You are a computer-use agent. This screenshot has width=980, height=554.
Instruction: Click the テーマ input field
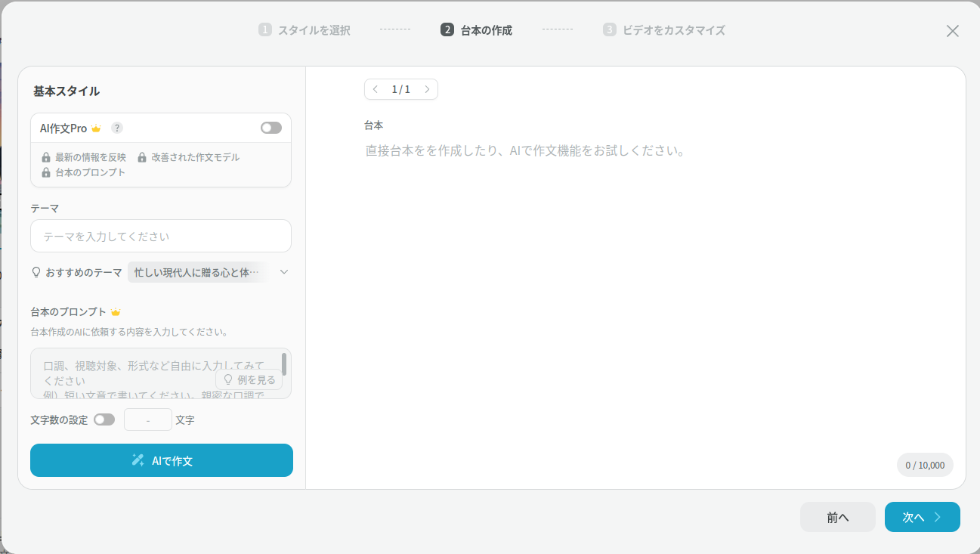pos(161,236)
